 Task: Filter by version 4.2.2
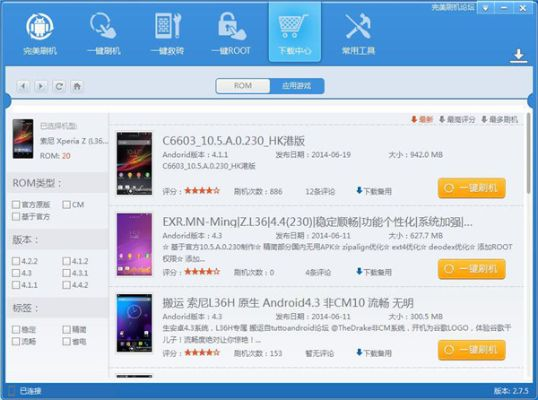16,261
